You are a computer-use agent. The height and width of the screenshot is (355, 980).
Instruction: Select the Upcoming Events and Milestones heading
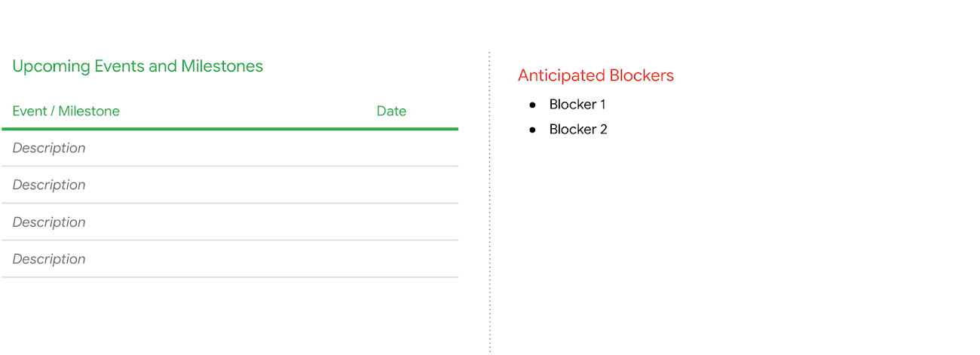click(x=138, y=66)
